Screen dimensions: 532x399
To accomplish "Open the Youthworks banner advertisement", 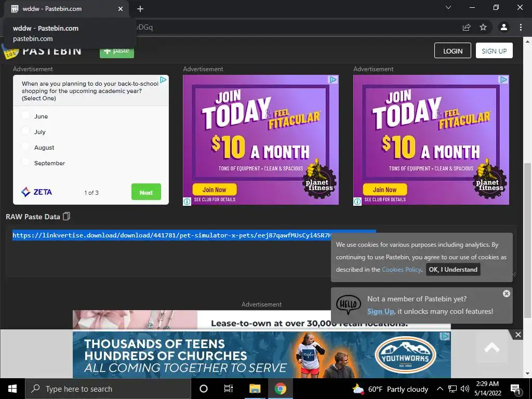I will pos(262,354).
